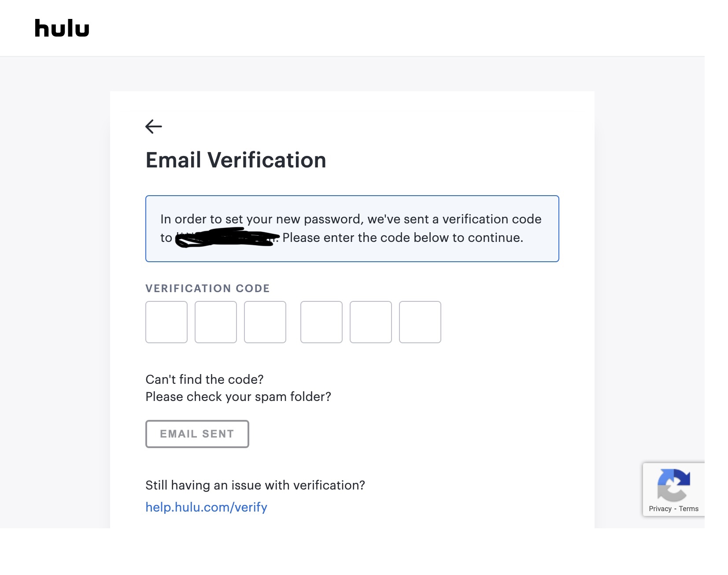Open the help.hulu.com/verify link

(206, 507)
